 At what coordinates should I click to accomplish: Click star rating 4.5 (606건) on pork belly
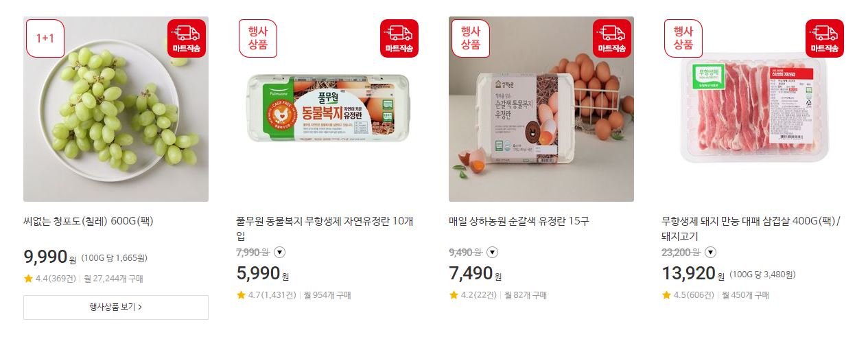tap(688, 295)
